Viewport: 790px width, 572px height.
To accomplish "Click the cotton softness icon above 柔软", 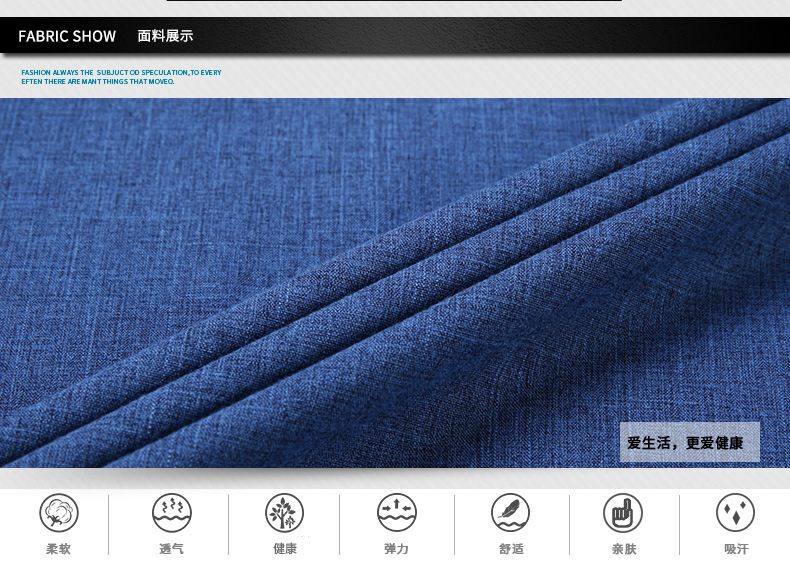I will pyautogui.click(x=59, y=513).
